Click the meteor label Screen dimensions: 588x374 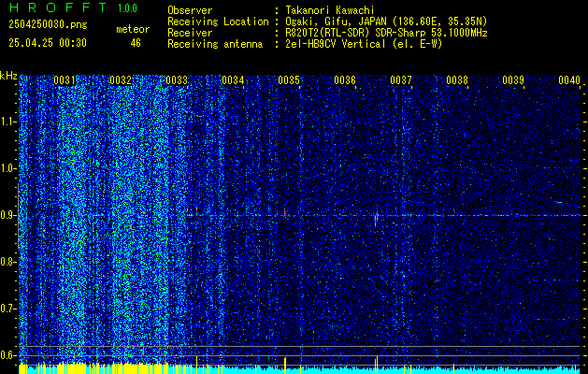(x=133, y=29)
